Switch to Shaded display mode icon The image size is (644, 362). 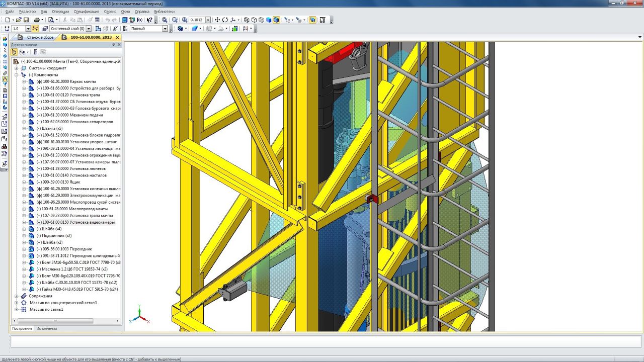pyautogui.click(x=269, y=20)
